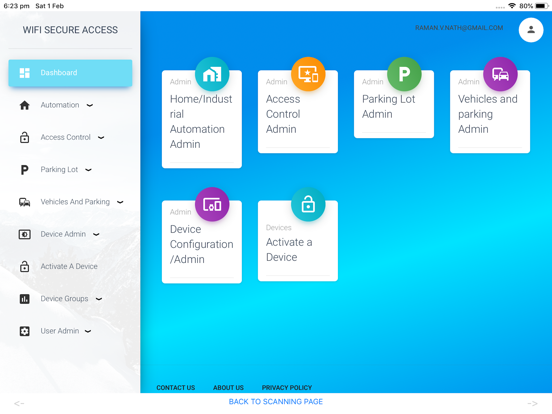Click the teal Home Automation card icon
This screenshot has width=552, height=414.
[212, 74]
